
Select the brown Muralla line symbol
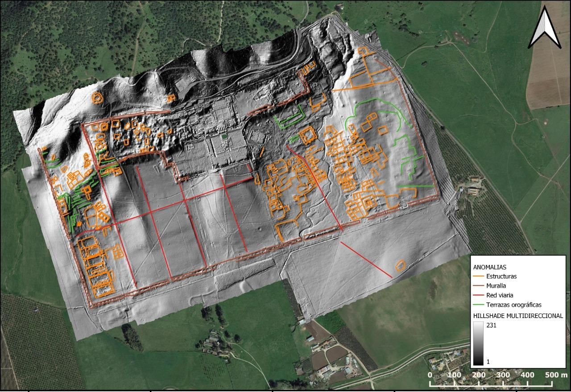(x=478, y=285)
